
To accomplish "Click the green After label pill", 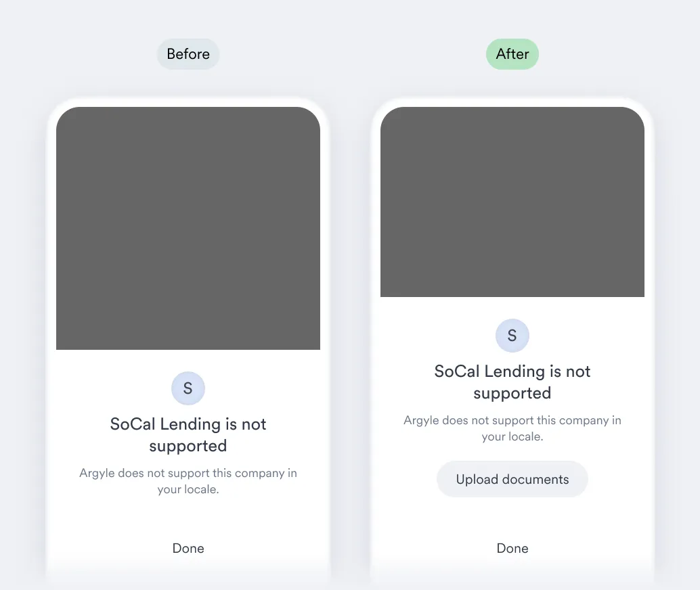I will coord(512,54).
